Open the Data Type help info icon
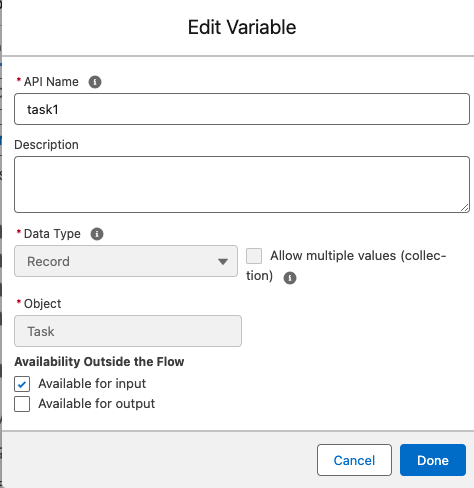 97,234
